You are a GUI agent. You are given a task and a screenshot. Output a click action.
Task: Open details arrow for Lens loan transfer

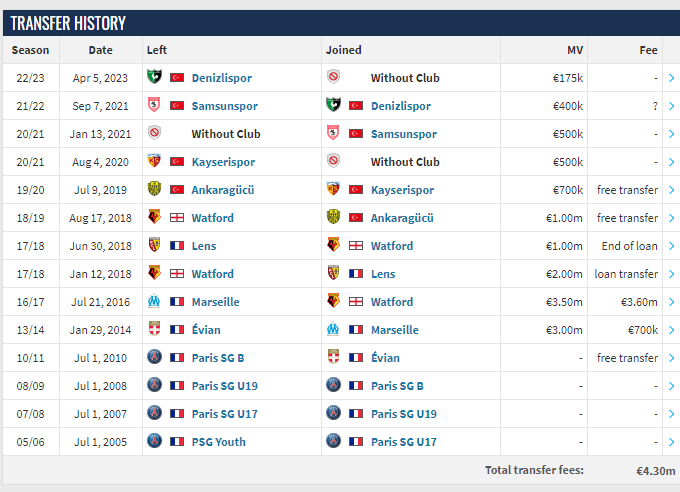(x=671, y=274)
